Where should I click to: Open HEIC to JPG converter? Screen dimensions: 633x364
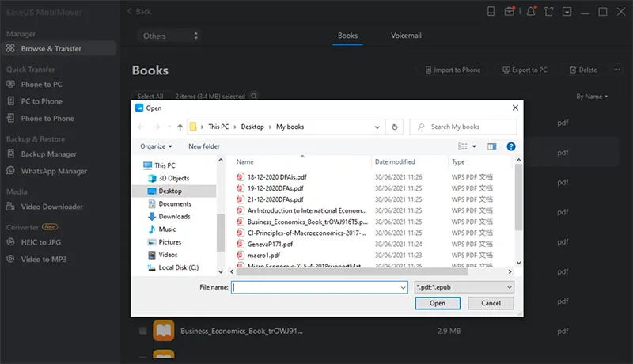click(x=40, y=241)
